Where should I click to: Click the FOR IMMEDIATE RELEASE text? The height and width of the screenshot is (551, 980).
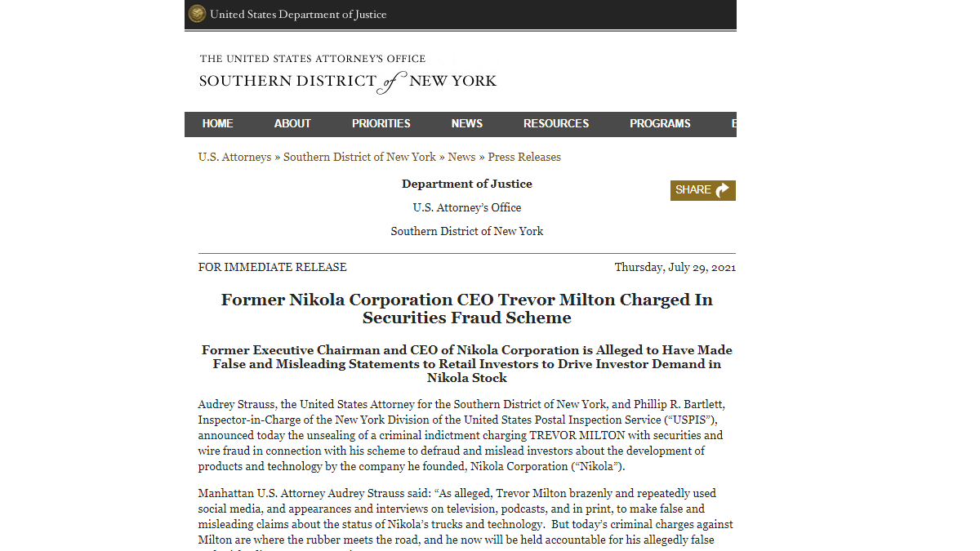pyautogui.click(x=272, y=267)
